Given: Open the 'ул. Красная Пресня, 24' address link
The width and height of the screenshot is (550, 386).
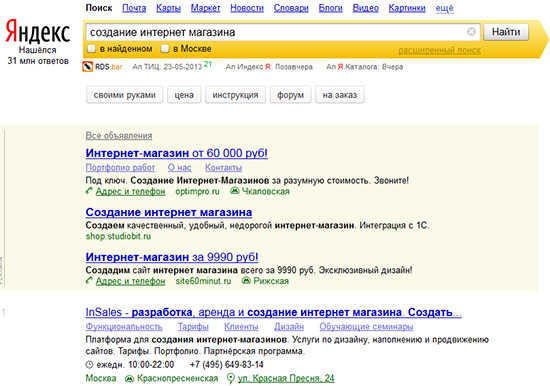Looking at the screenshot, I should pyautogui.click(x=286, y=378).
